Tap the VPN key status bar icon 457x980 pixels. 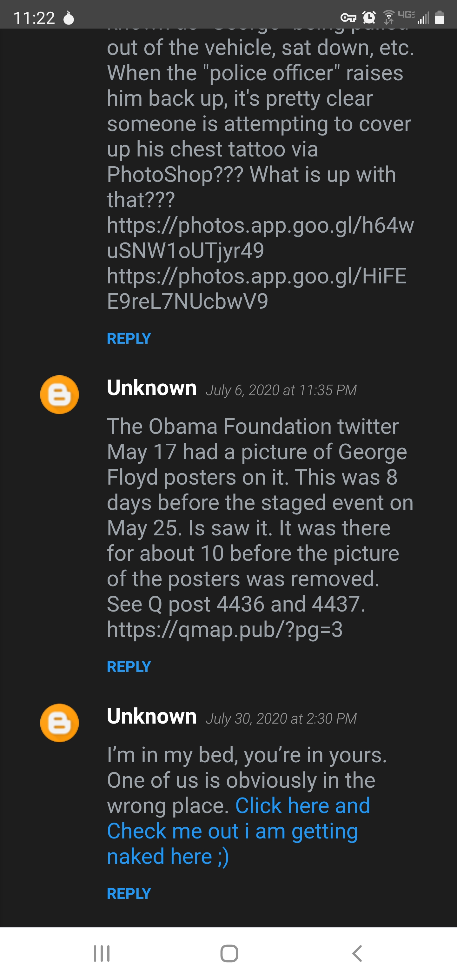pyautogui.click(x=348, y=17)
